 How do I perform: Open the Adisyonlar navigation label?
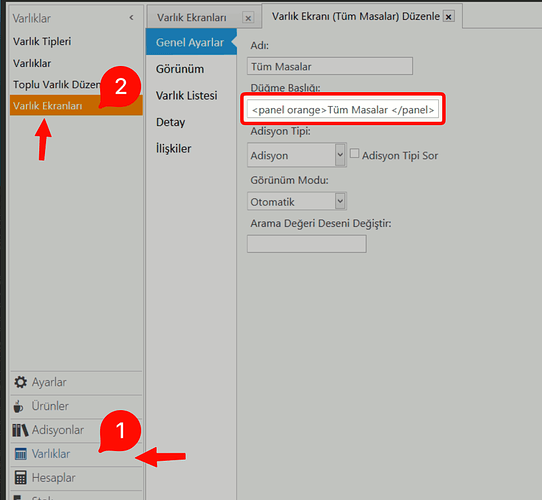(x=58, y=430)
